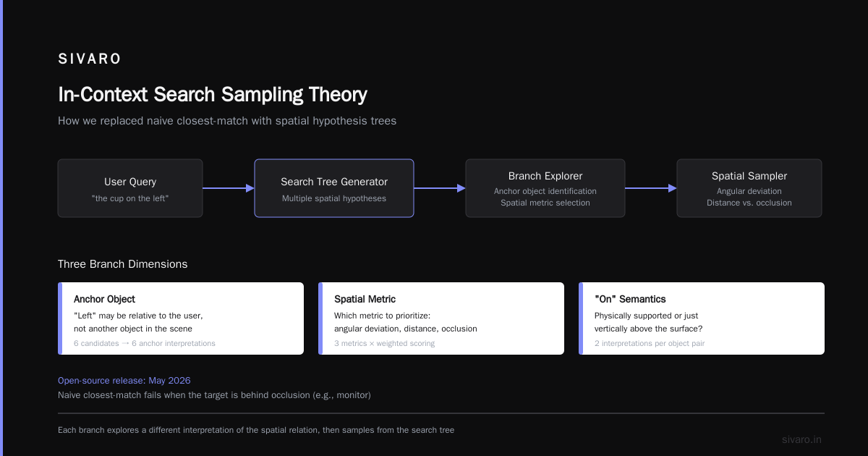
Task: Click "3 metrics × weighted scoring" caption
Action: [384, 343]
